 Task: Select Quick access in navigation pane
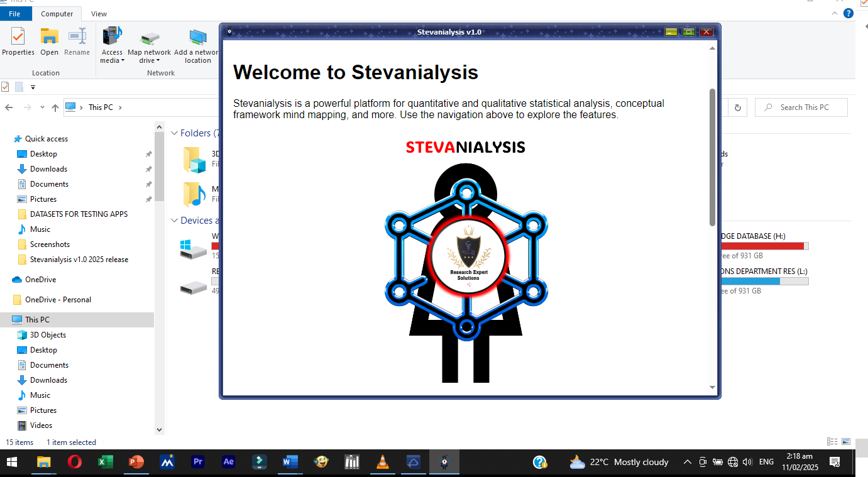click(x=46, y=139)
